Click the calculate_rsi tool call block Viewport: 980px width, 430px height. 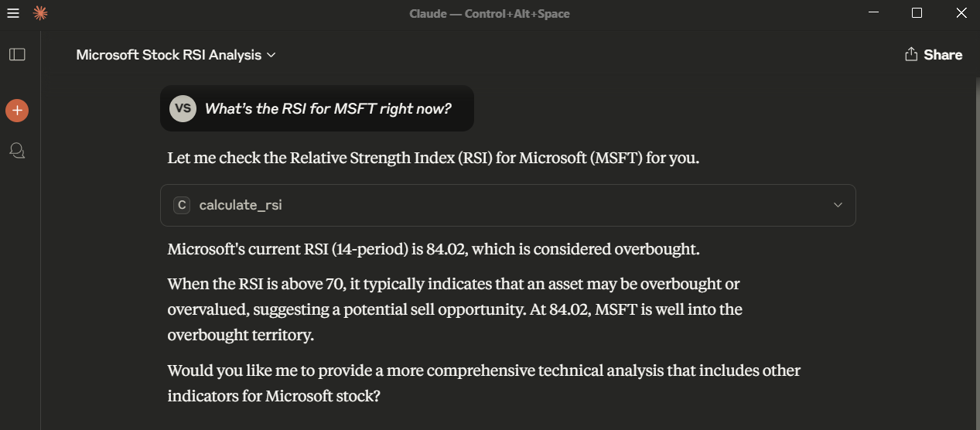(x=508, y=205)
